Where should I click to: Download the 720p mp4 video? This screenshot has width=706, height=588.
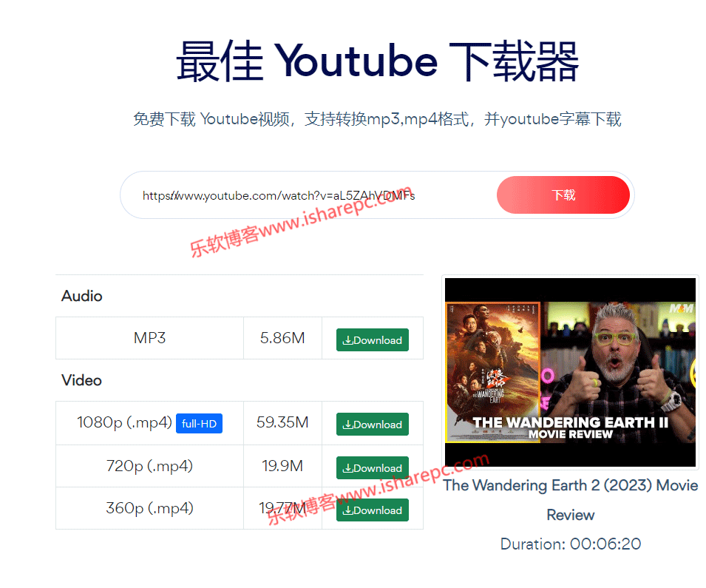click(x=373, y=467)
